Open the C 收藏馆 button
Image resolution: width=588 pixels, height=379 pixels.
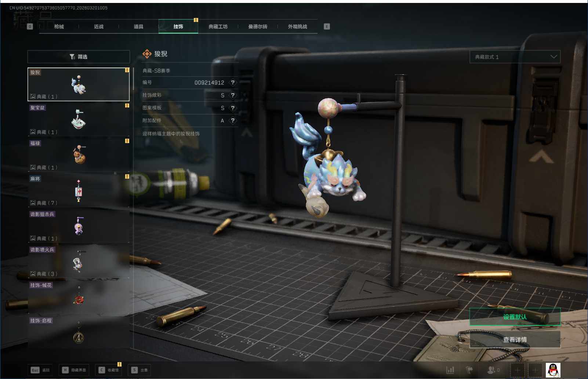click(x=109, y=370)
